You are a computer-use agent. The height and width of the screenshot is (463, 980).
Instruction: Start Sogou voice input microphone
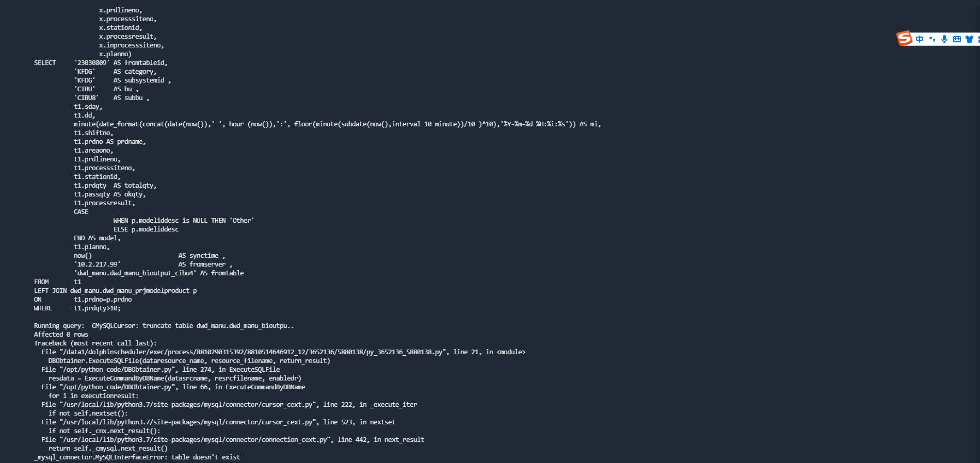(944, 39)
